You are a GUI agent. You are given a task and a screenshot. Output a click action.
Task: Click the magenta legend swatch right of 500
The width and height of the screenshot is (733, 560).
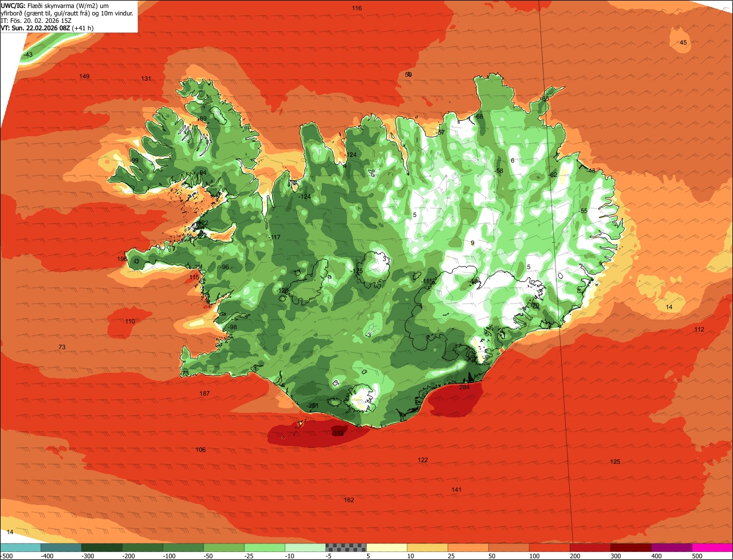pyautogui.click(x=712, y=547)
